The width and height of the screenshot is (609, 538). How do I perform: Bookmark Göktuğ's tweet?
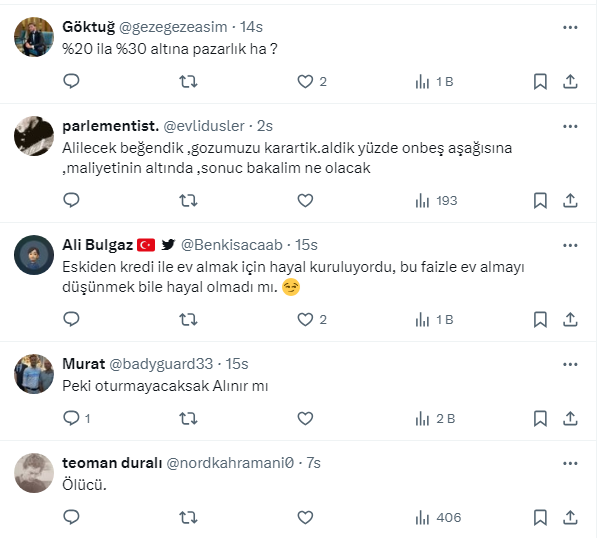[540, 81]
